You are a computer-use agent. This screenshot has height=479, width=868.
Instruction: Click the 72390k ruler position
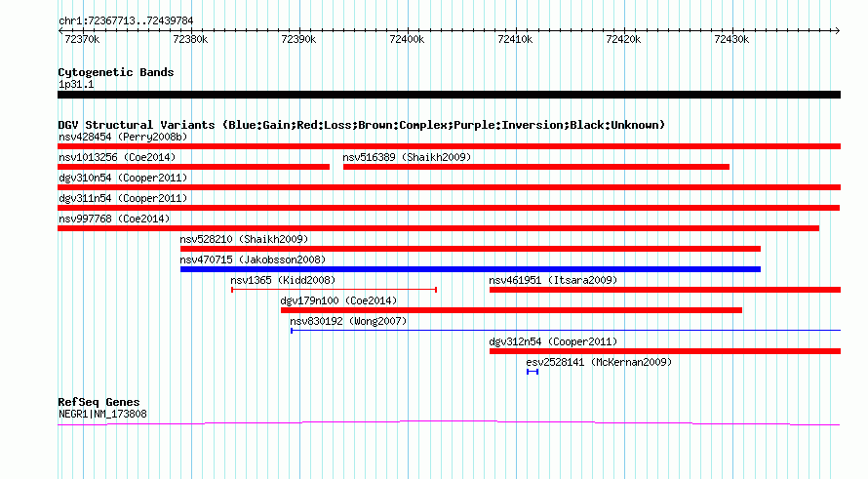coord(298,39)
